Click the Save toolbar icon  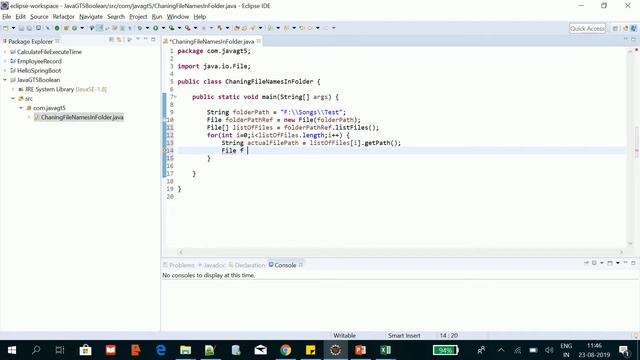pyautogui.click(x=21, y=28)
